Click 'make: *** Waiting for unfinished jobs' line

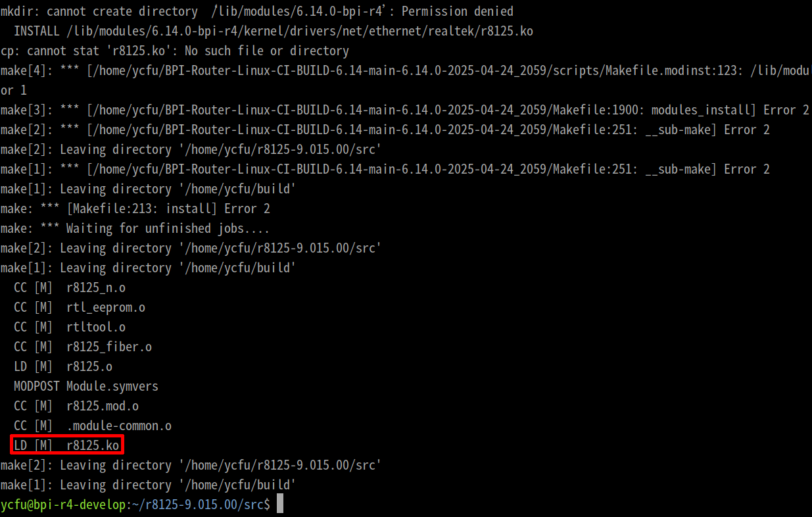tap(135, 228)
